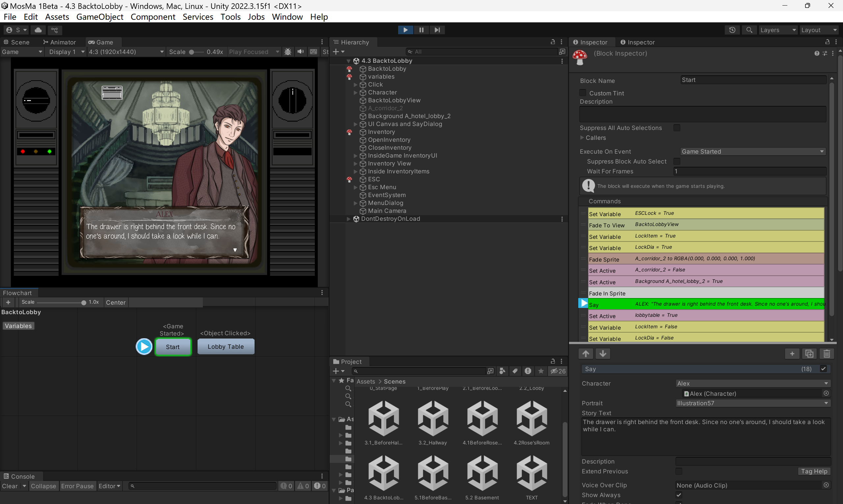
Task: Adjust the Flowchart Scale slider
Action: (x=61, y=302)
